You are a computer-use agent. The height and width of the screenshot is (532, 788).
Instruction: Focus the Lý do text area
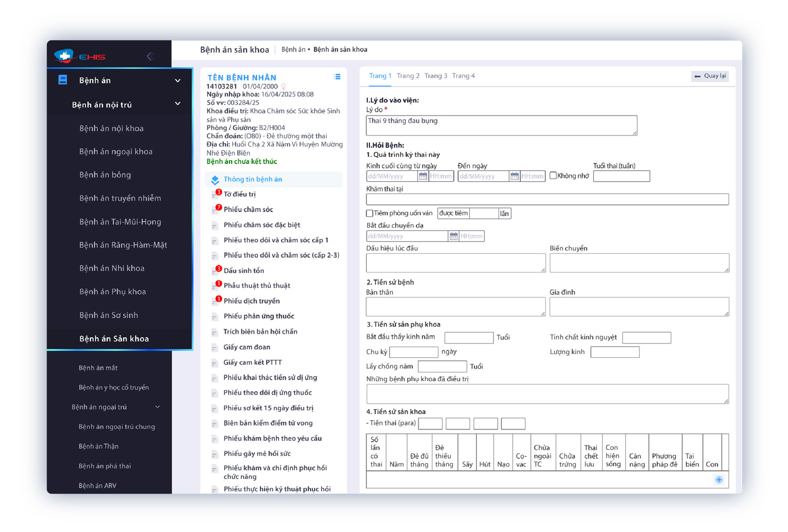[x=501, y=126]
